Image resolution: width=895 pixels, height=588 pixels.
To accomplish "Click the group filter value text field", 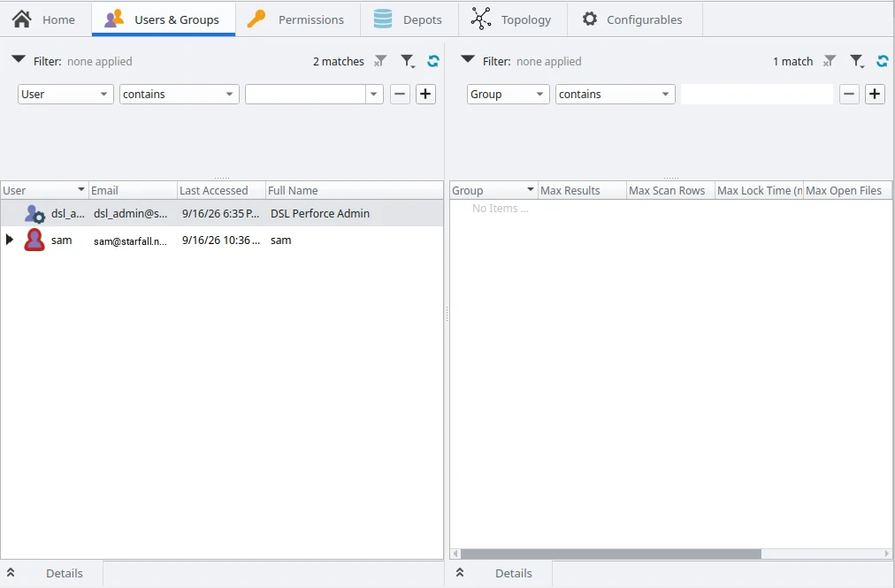I will [x=757, y=95].
